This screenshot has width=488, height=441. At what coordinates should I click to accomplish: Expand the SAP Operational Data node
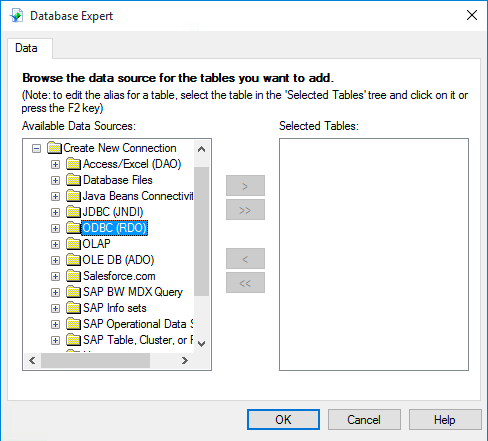pyautogui.click(x=55, y=324)
